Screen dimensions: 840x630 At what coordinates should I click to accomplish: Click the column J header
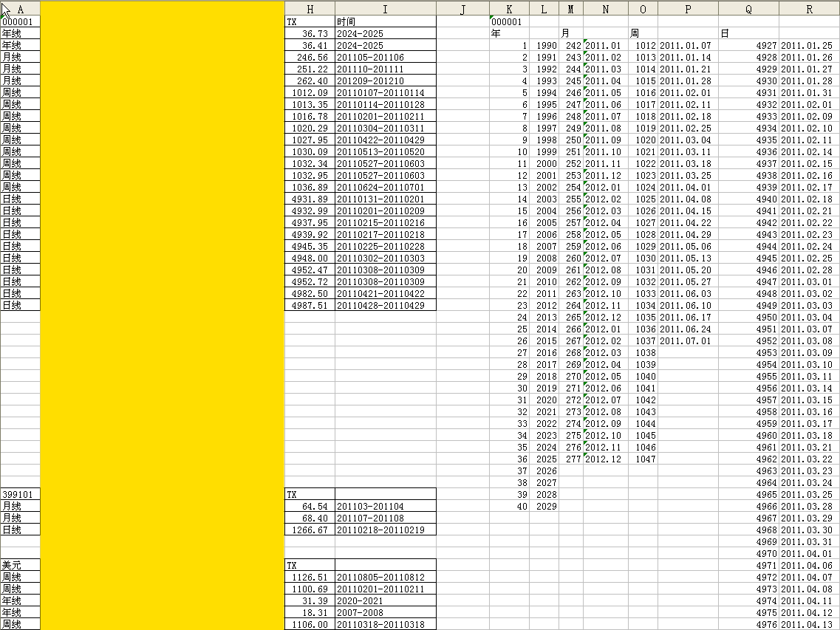pyautogui.click(x=462, y=8)
